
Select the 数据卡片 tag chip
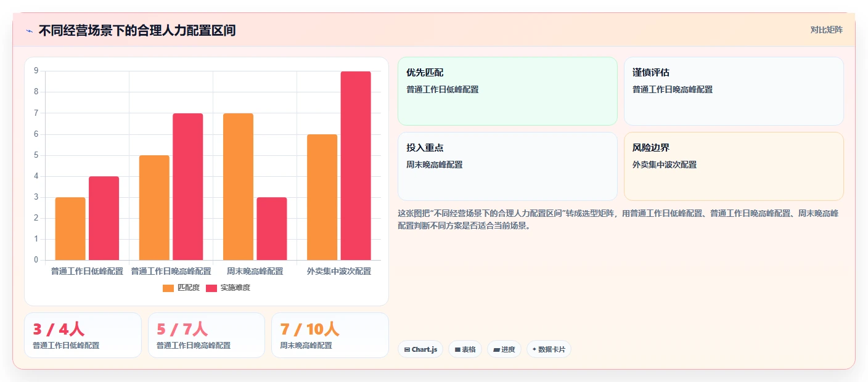click(x=549, y=349)
